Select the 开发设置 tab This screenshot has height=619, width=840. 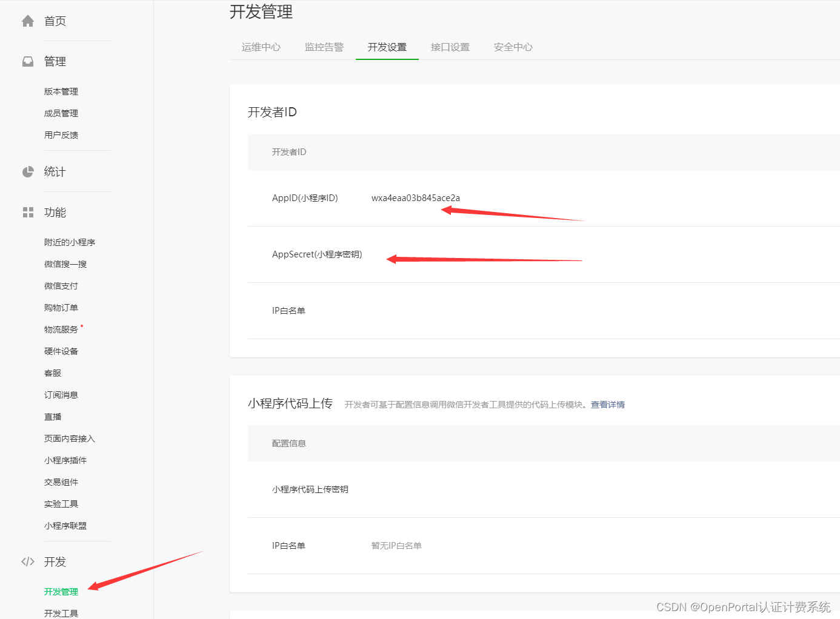click(387, 47)
